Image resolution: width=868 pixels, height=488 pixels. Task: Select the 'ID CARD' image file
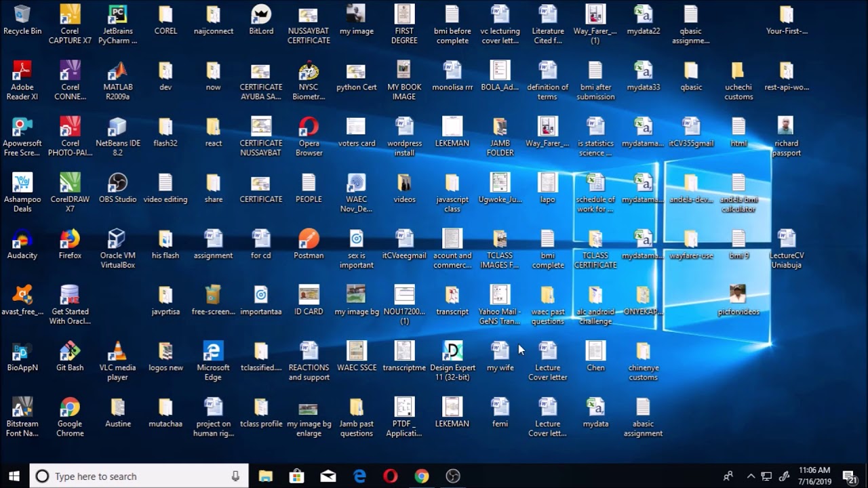309,301
